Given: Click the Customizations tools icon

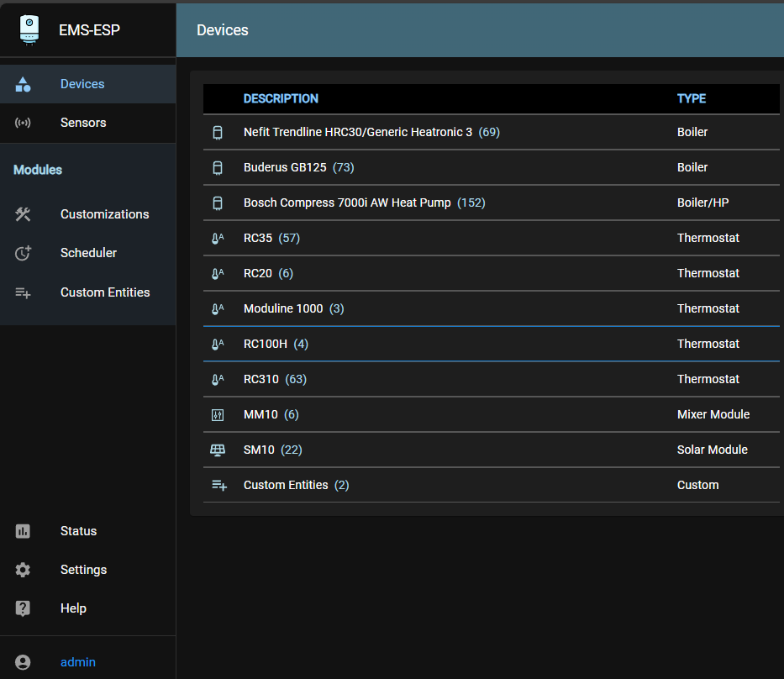Looking at the screenshot, I should 23,214.
